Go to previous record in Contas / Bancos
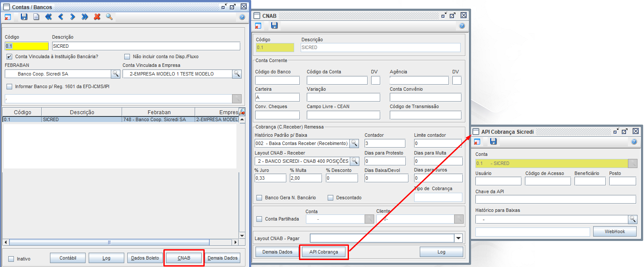Viewport: 644px width, 267px height. (60, 17)
